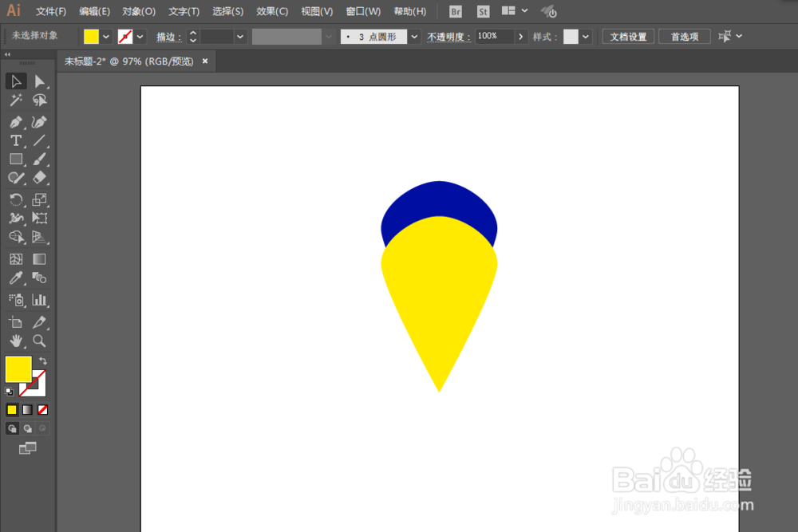Select the Line Segment tool
This screenshot has width=798, height=532.
39,140
